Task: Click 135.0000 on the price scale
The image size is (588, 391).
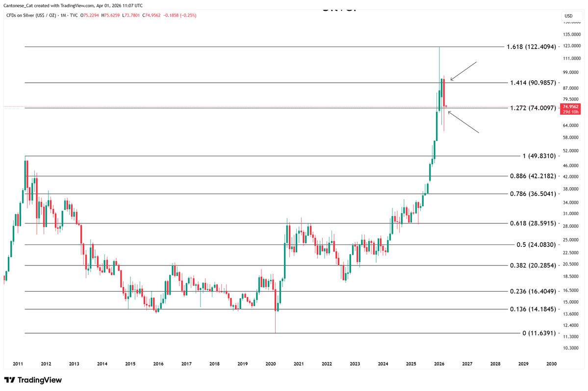Action: (572, 34)
